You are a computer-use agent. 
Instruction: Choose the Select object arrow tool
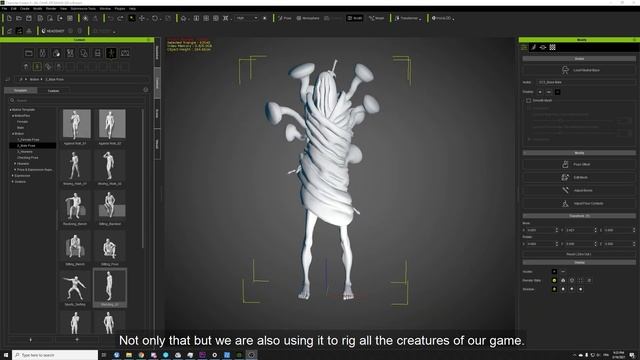point(132,18)
